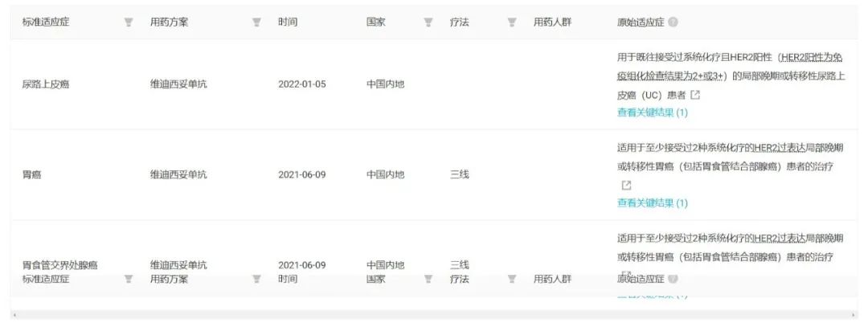View 查看关键结果 (1) for 尿路上皮癌

coord(652,112)
